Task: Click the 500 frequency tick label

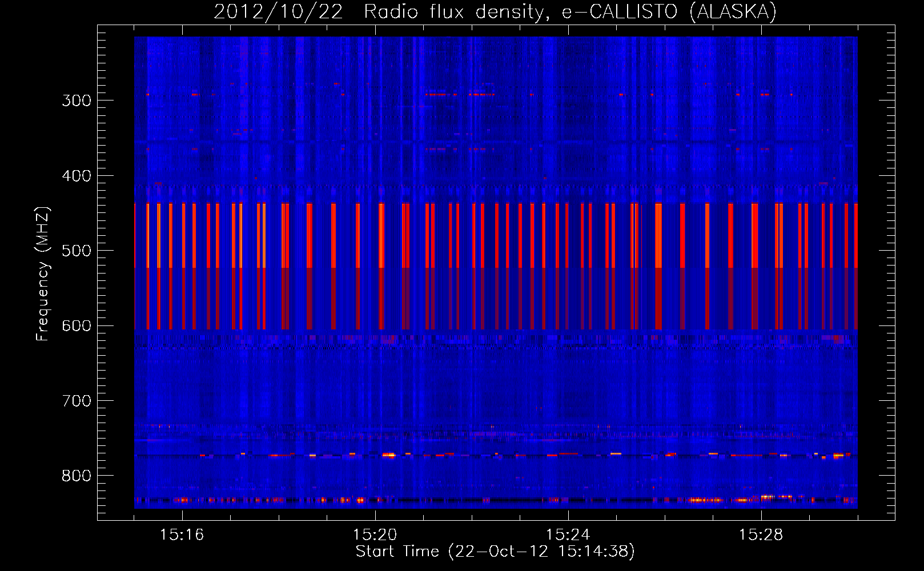Action: (x=77, y=251)
